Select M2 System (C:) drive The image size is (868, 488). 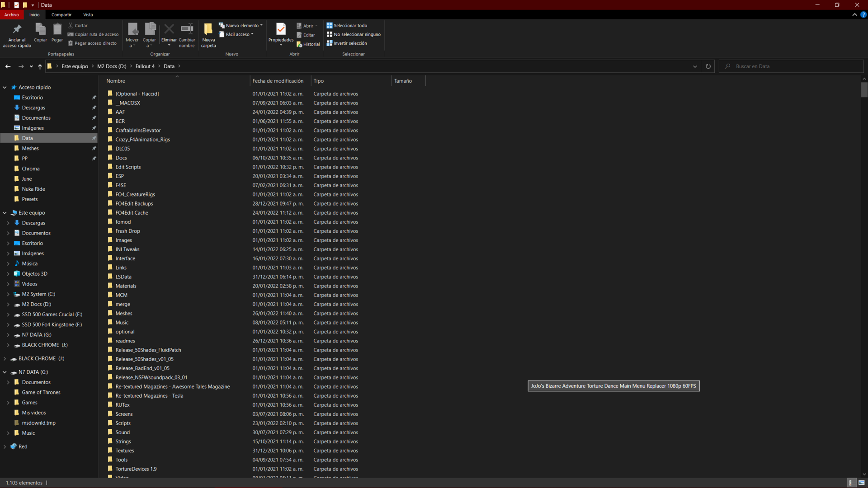pos(38,294)
